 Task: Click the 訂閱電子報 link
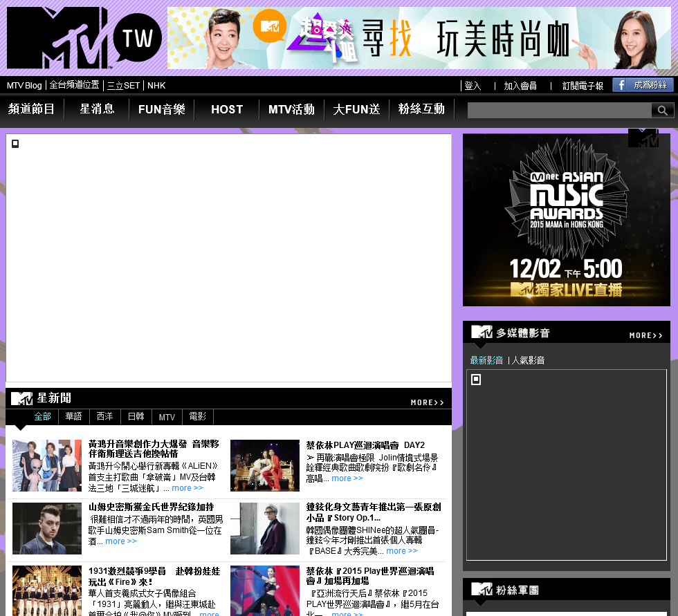pos(583,86)
